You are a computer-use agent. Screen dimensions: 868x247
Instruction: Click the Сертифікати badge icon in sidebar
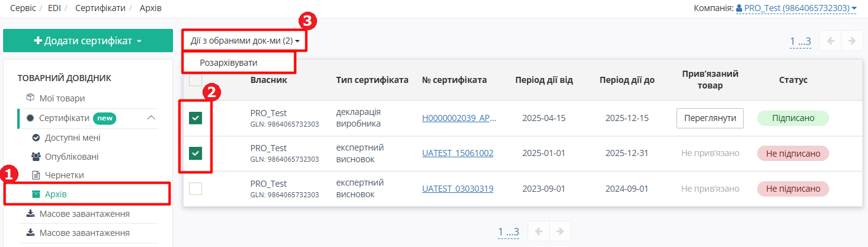30,117
